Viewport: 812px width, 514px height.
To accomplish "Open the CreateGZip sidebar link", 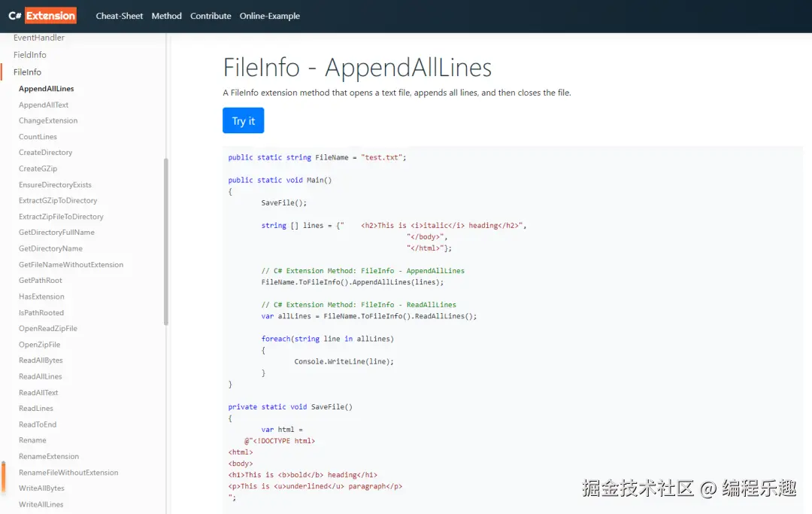I will pos(38,169).
